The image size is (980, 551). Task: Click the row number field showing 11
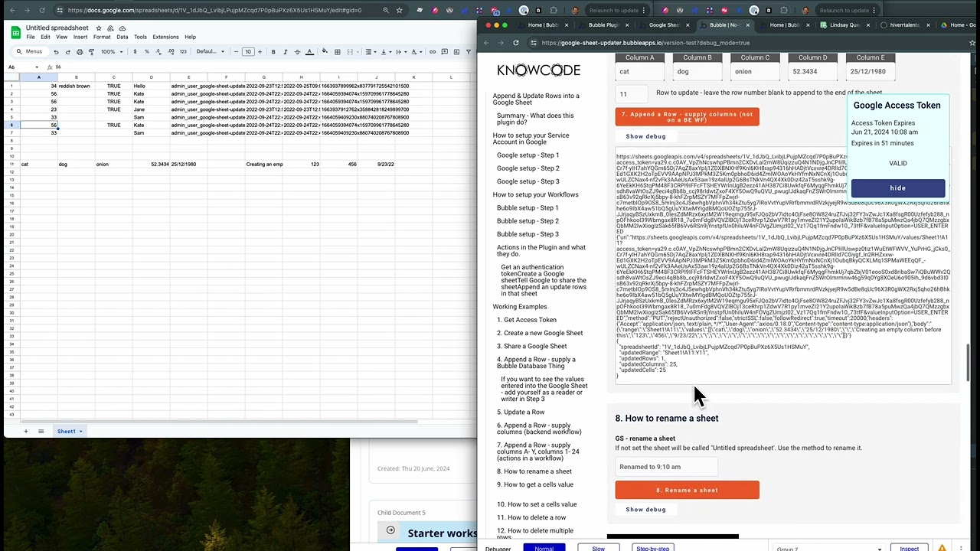click(632, 94)
